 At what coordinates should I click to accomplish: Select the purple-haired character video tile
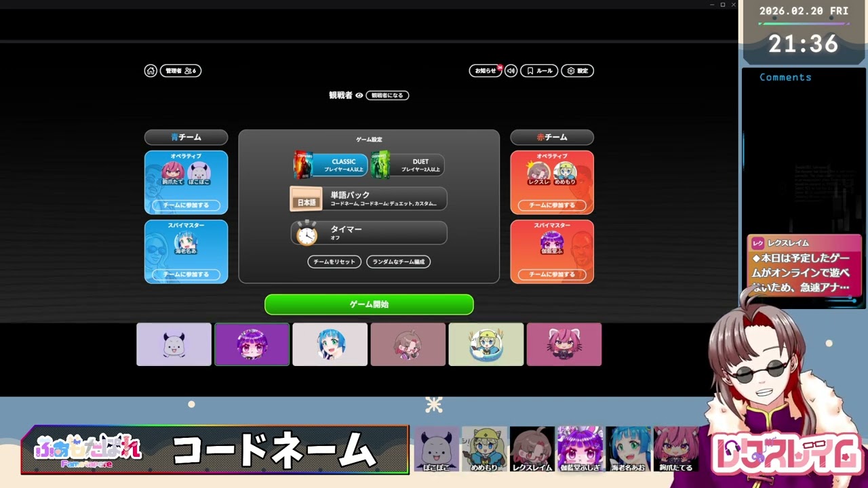coord(252,344)
